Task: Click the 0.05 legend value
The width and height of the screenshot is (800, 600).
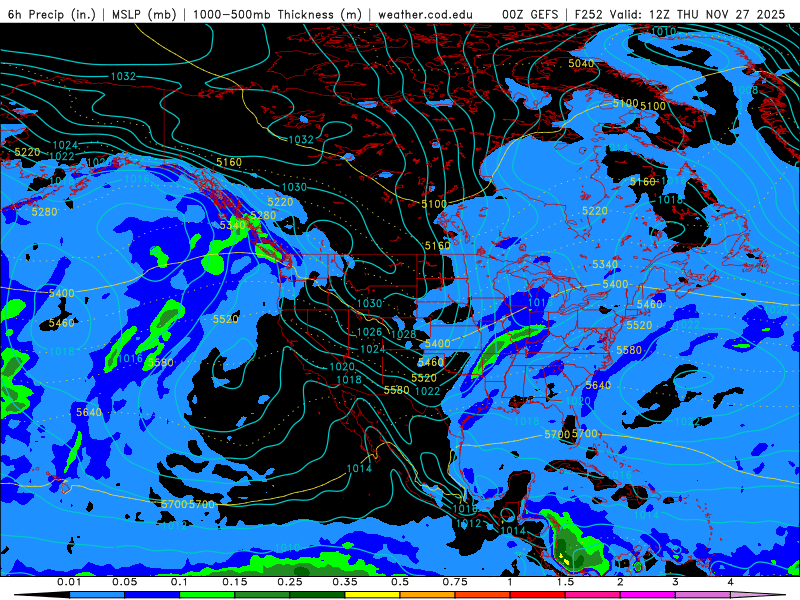Action: tap(124, 582)
